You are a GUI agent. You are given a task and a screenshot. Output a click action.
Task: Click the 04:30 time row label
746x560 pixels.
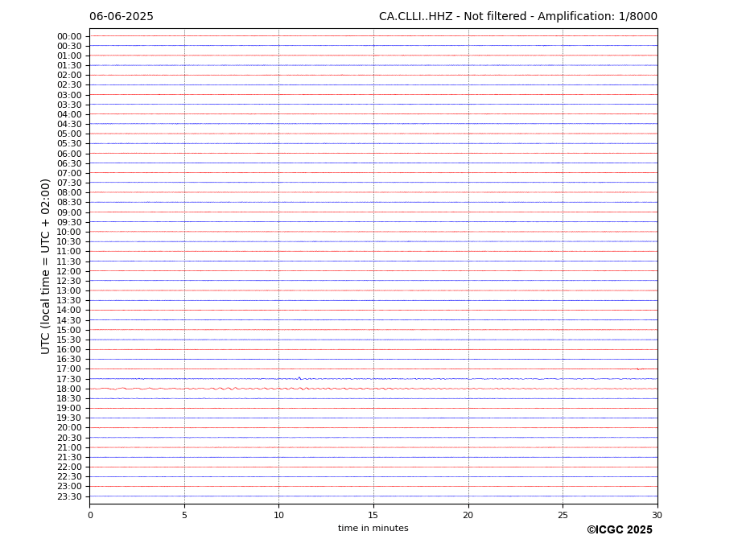69,124
